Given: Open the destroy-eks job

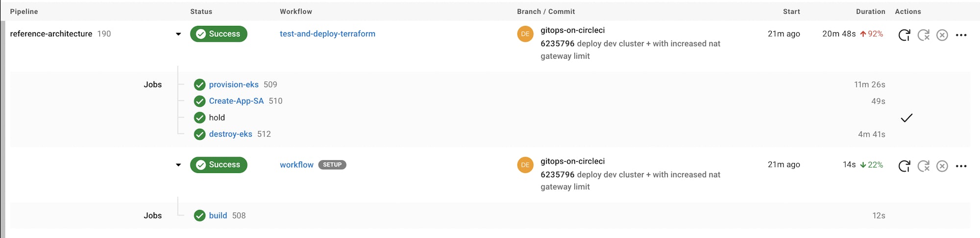Looking at the screenshot, I should (x=230, y=134).
